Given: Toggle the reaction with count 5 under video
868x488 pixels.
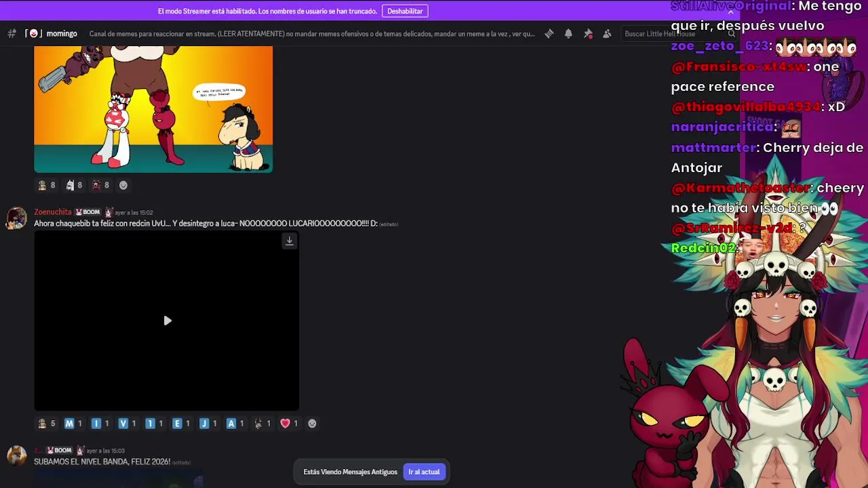Looking at the screenshot, I should pos(47,424).
